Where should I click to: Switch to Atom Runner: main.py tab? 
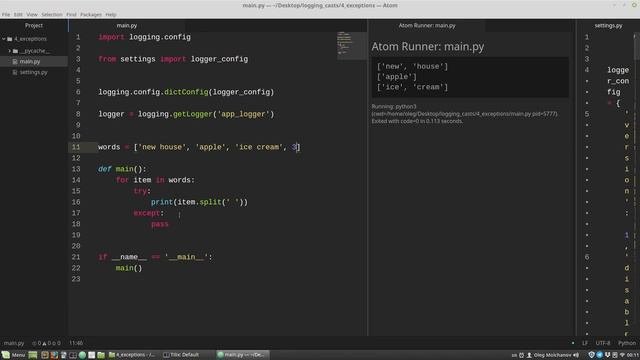(427, 25)
